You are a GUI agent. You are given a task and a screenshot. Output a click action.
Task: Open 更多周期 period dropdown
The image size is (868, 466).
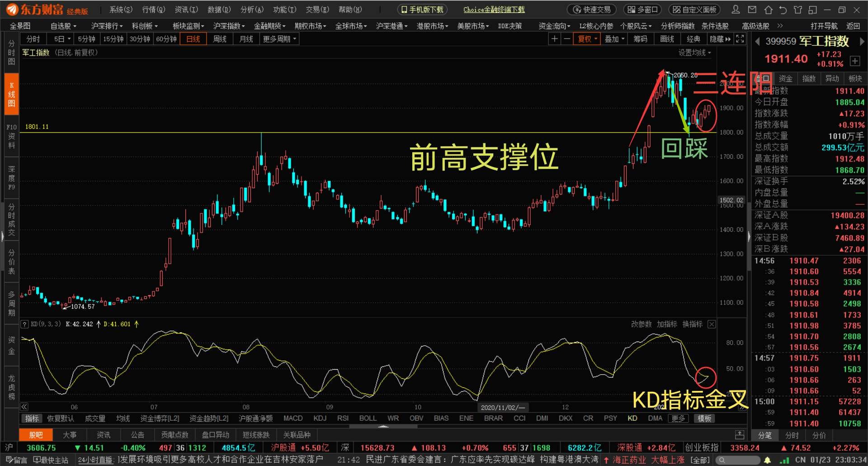point(279,39)
